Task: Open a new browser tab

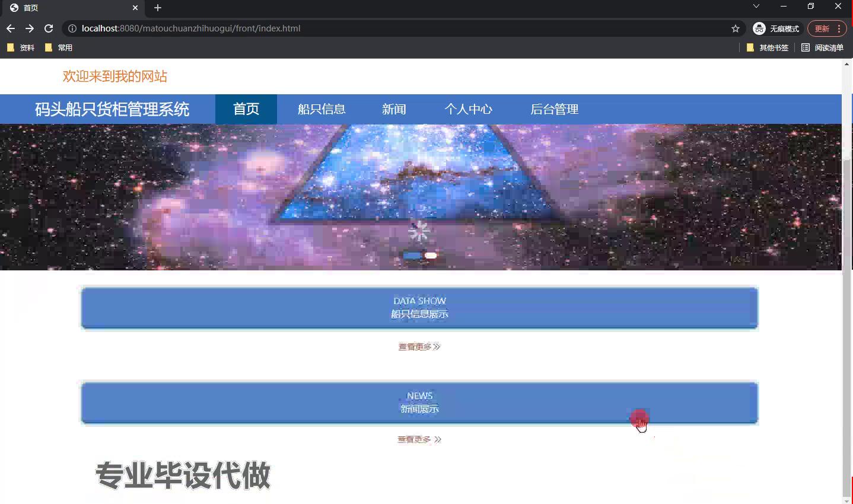Action: coord(157,8)
